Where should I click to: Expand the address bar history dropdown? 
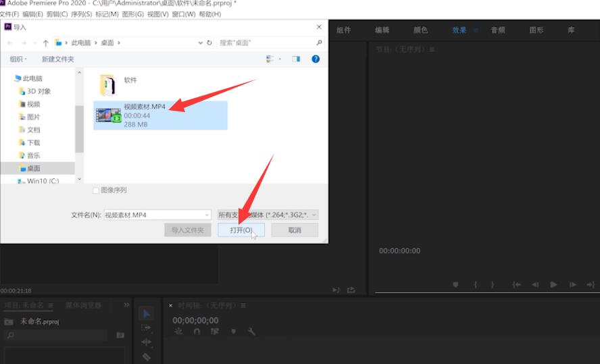click(x=200, y=43)
